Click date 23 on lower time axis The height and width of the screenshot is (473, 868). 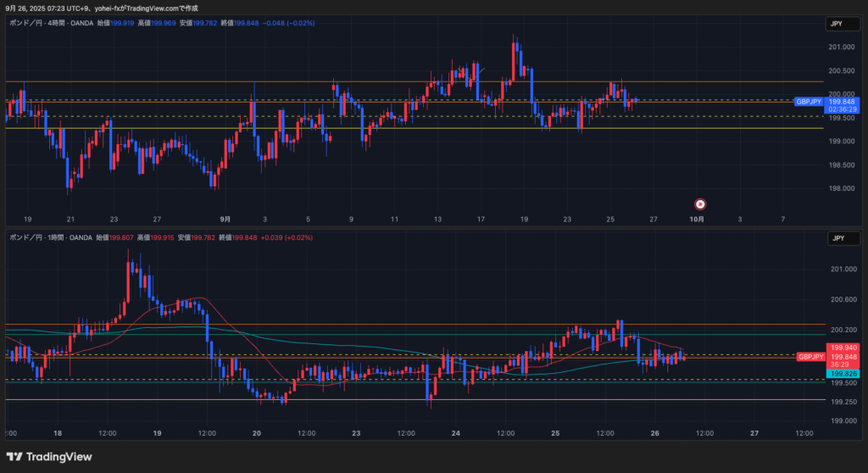357,432
